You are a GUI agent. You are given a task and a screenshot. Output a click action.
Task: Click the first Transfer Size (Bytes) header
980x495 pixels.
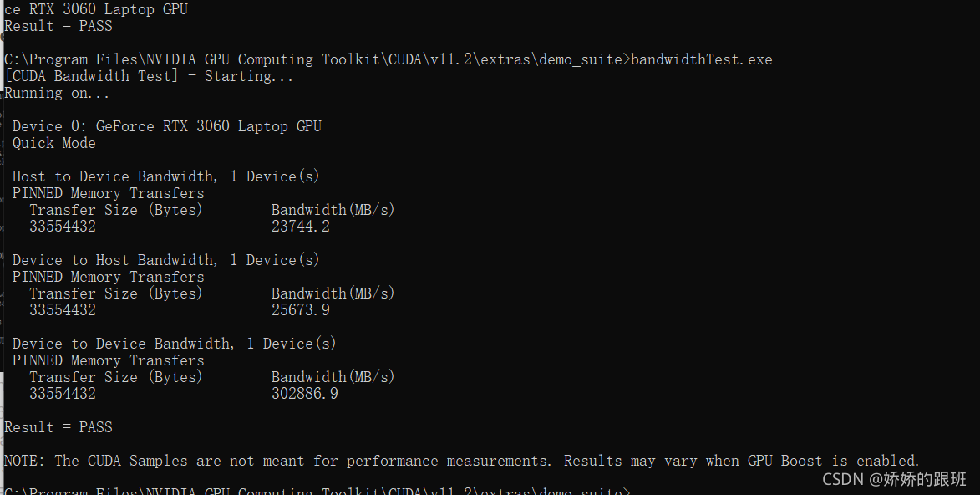click(x=116, y=210)
